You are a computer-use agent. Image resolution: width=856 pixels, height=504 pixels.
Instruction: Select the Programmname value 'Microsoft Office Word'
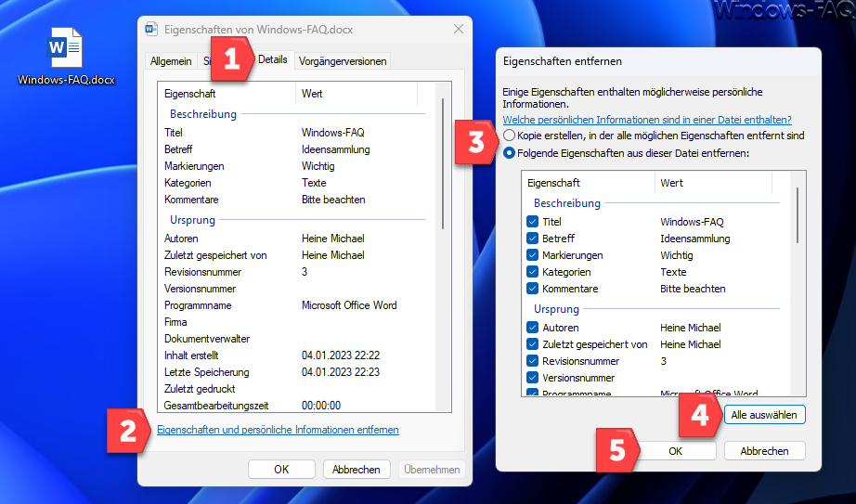click(349, 305)
